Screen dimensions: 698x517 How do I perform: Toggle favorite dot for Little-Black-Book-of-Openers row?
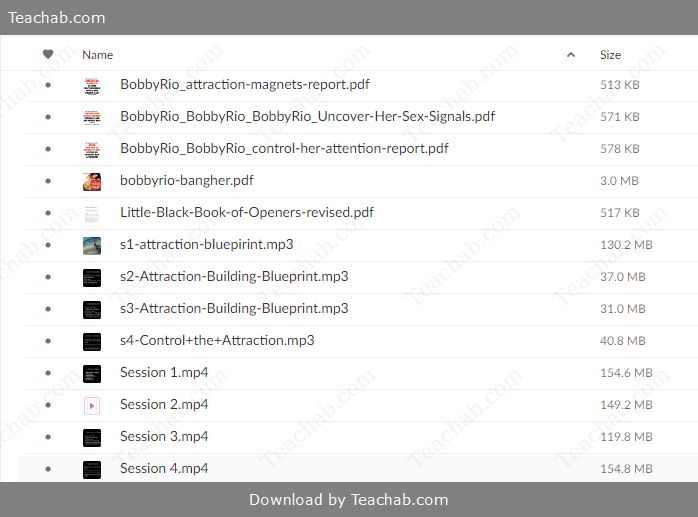48,213
